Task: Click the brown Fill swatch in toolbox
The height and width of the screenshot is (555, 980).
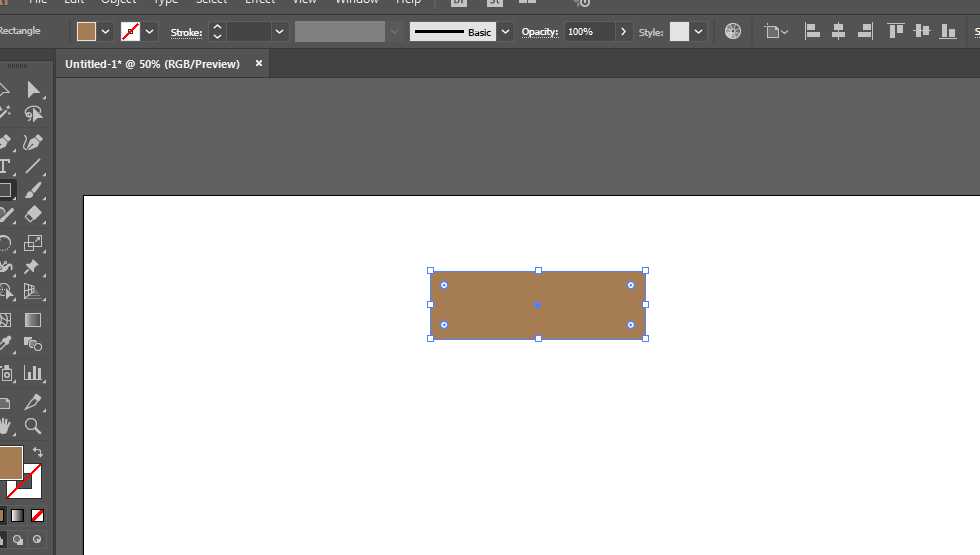Action: click(11, 463)
